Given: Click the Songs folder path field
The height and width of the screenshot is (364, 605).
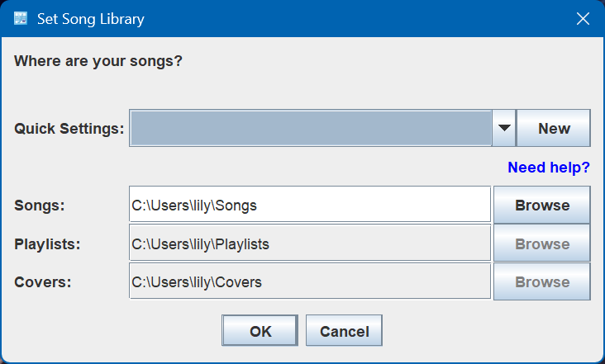Looking at the screenshot, I should pos(310,205).
